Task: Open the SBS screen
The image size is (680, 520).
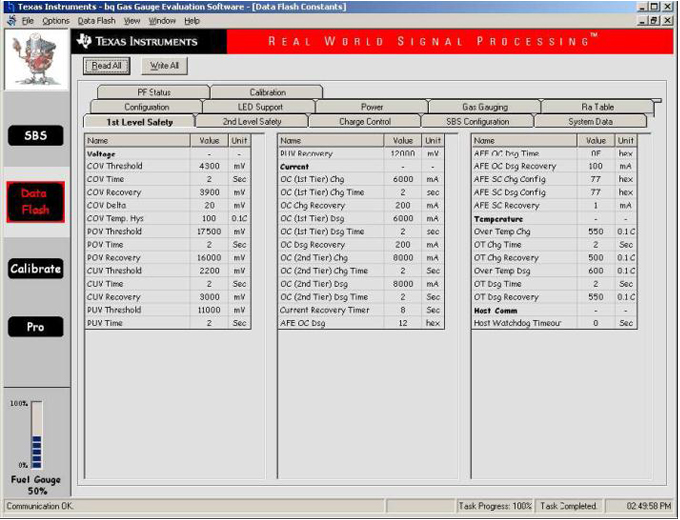Action: coord(36,136)
